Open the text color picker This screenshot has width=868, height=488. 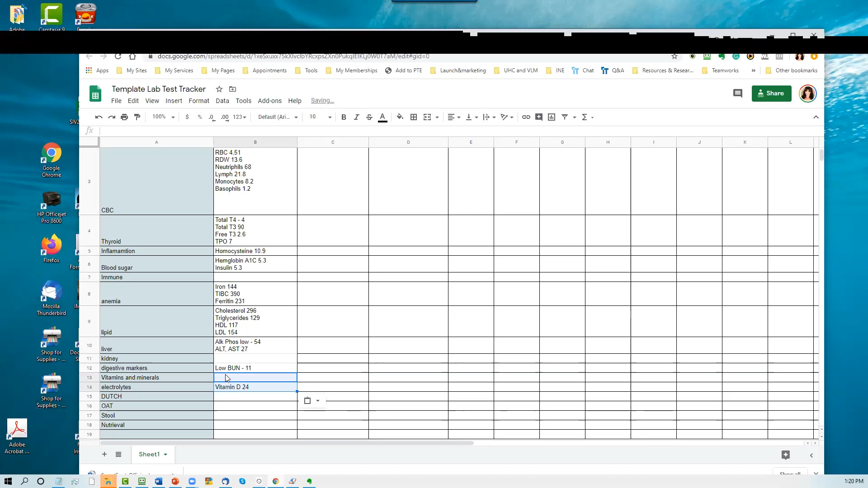pos(382,117)
